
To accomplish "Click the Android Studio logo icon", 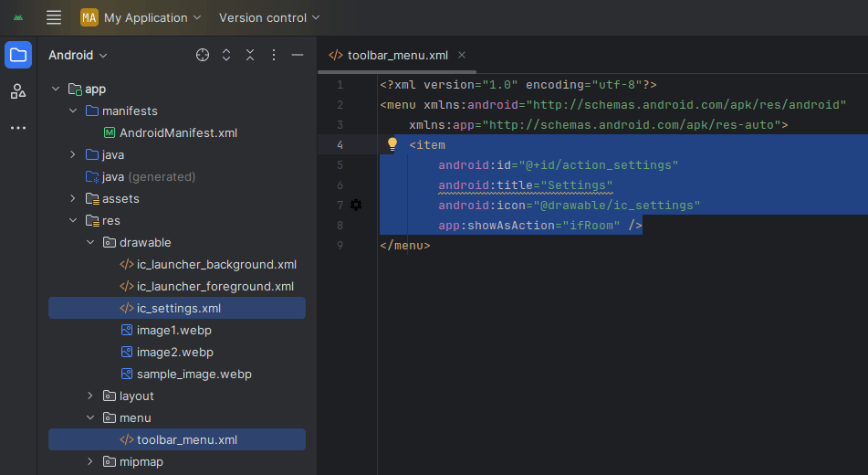I will tap(18, 17).
